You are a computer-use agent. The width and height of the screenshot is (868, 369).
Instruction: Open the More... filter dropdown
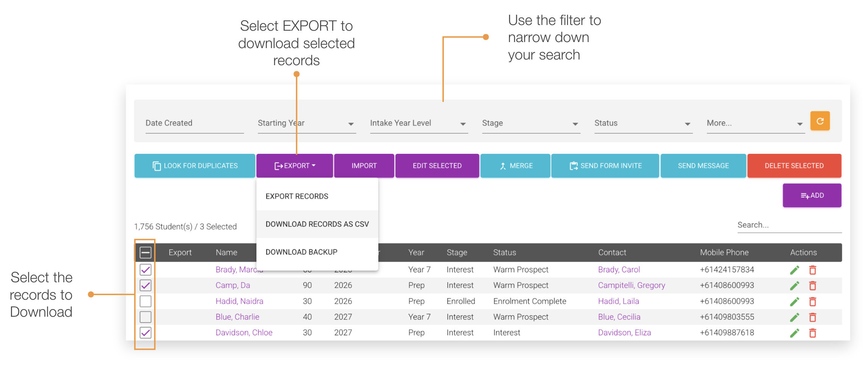click(799, 124)
